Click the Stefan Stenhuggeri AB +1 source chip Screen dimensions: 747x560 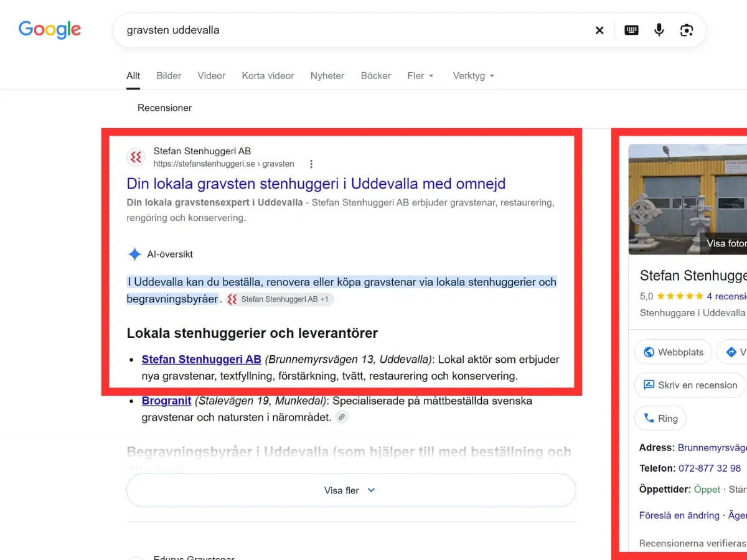(x=280, y=299)
